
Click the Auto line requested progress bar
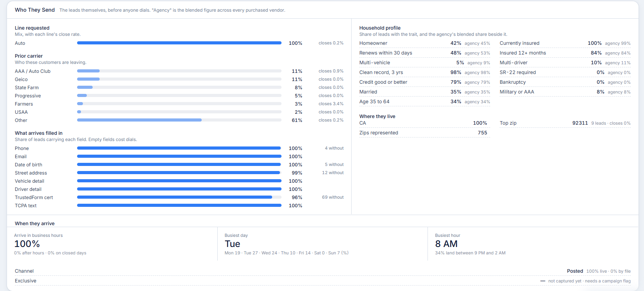click(179, 43)
